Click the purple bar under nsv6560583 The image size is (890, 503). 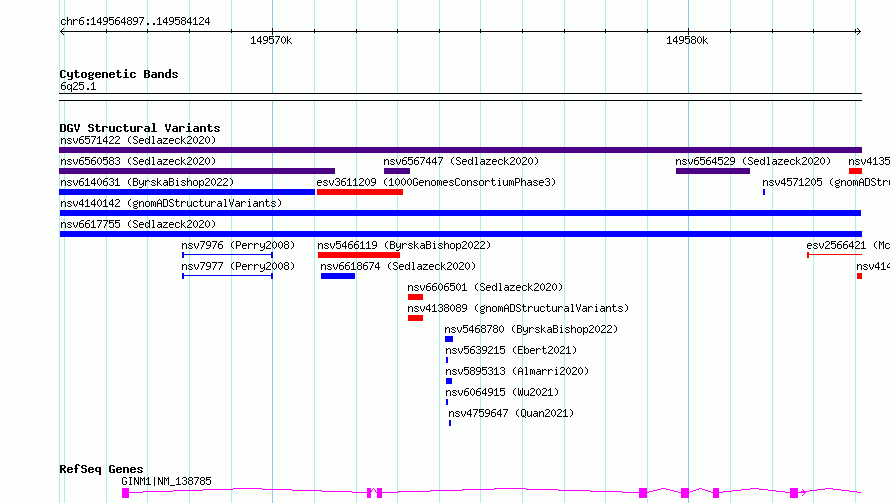[x=197, y=171]
